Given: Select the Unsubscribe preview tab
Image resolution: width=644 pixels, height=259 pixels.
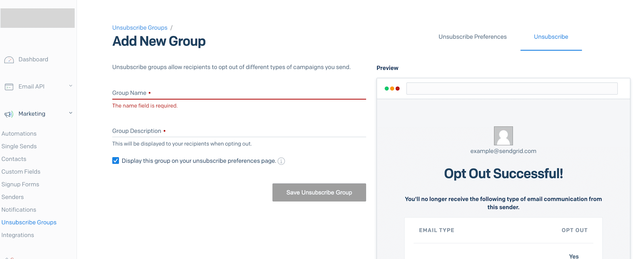Looking at the screenshot, I should pos(551,37).
